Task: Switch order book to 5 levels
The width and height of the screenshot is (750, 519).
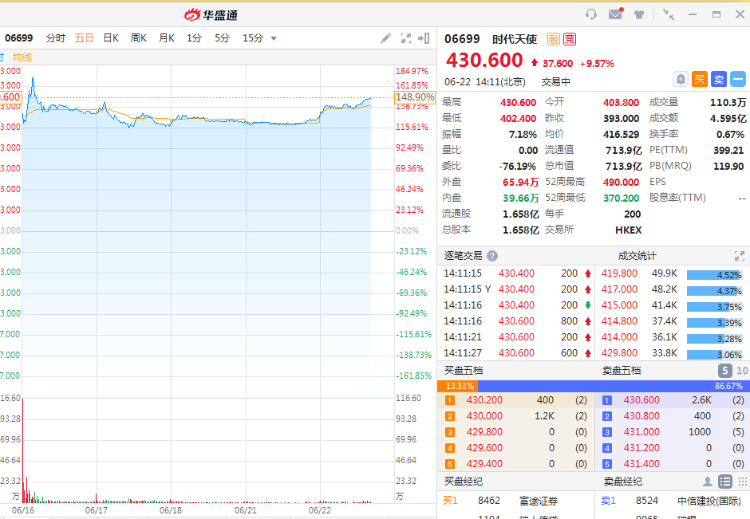Action: click(725, 370)
